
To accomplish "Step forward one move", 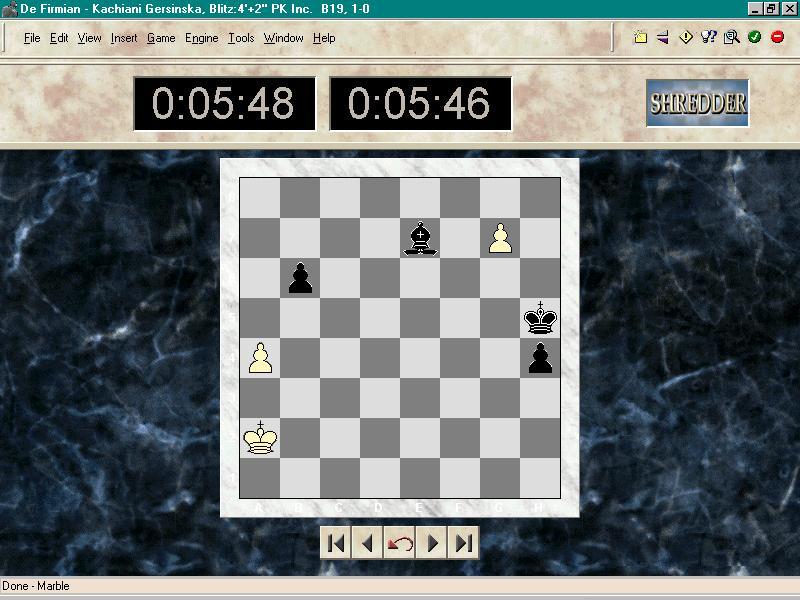I will 432,543.
